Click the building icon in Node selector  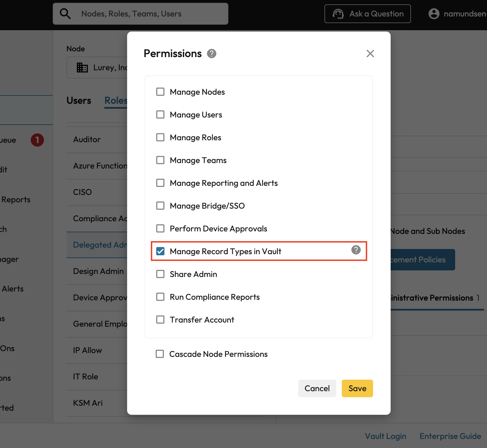pos(82,68)
